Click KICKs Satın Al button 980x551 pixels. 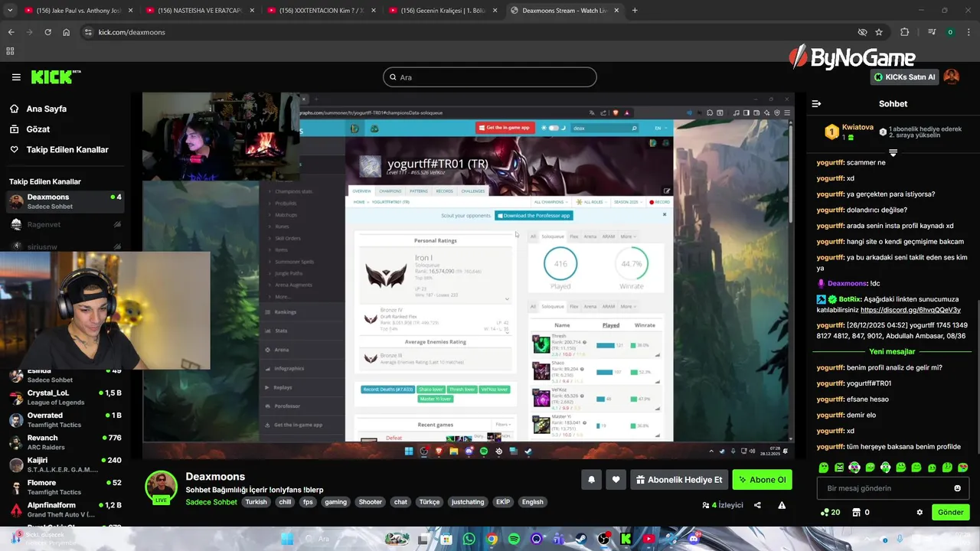coord(905,77)
